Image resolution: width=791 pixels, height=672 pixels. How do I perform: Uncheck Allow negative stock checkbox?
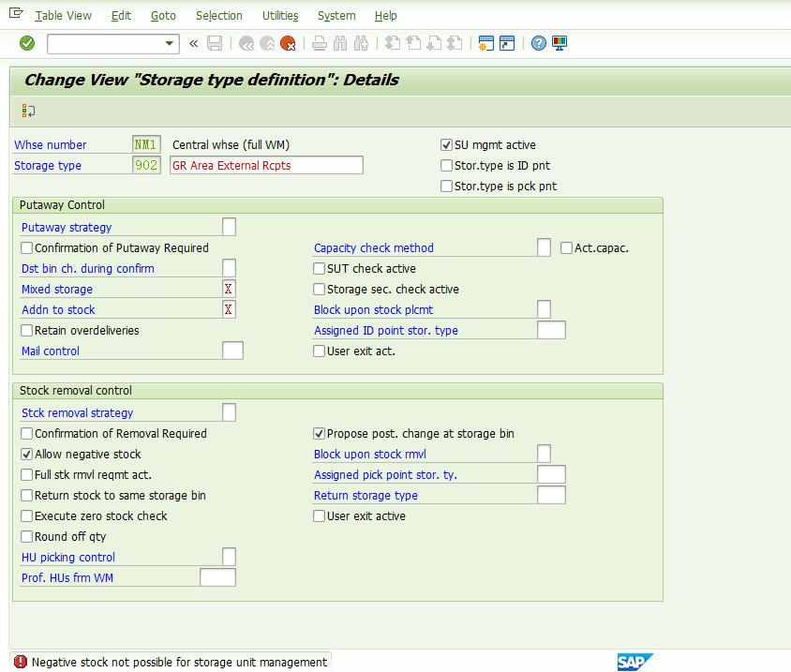27,455
